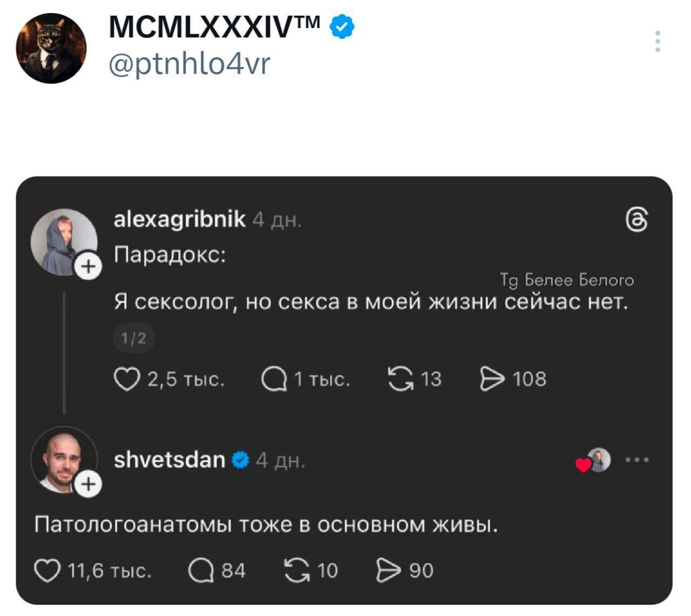Follow shvetsdan with the plus badge
Viewport: 691px width, 616px height.
88,484
